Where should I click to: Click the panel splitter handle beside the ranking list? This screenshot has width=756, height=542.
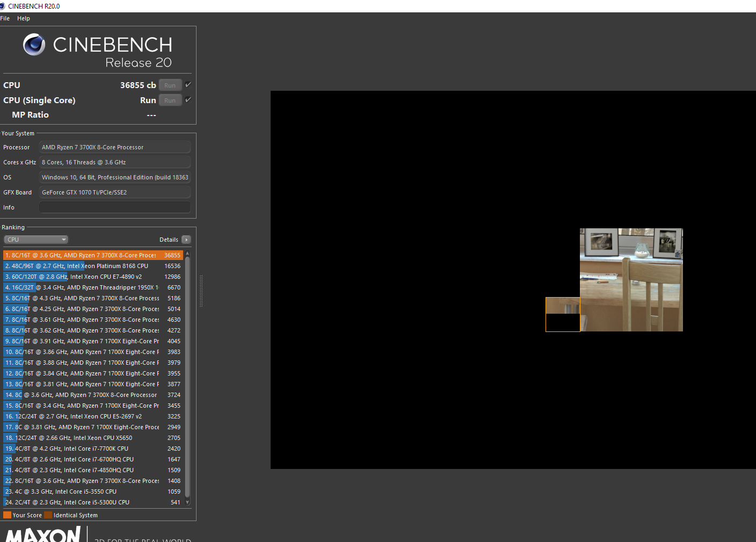click(x=201, y=291)
